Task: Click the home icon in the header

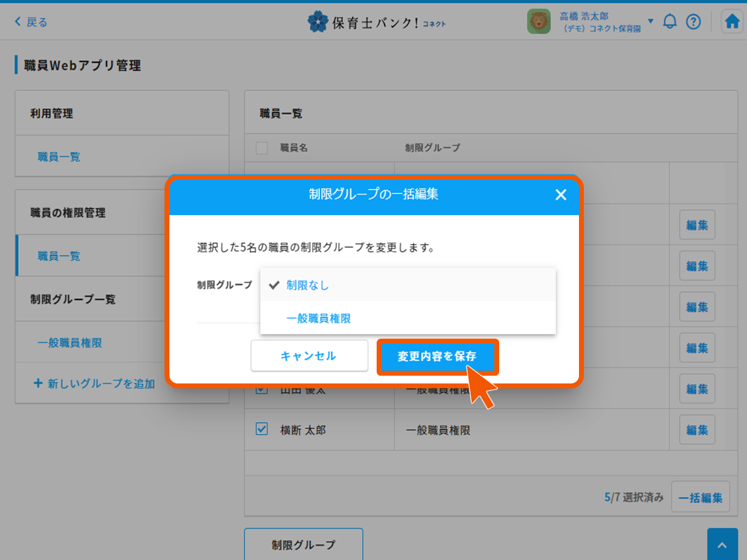Action: 732,22
